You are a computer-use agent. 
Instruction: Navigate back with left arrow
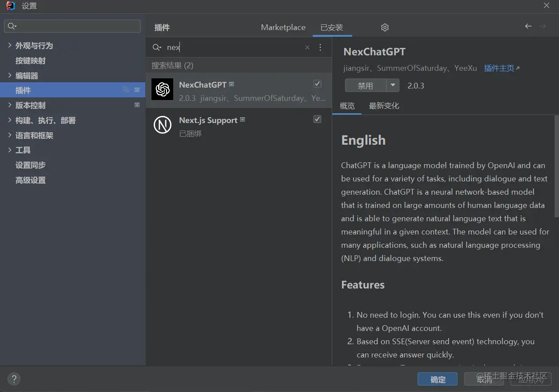click(528, 27)
